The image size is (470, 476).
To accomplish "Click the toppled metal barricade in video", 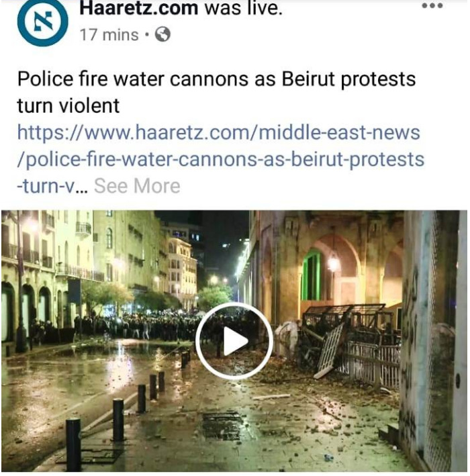I will (330, 350).
